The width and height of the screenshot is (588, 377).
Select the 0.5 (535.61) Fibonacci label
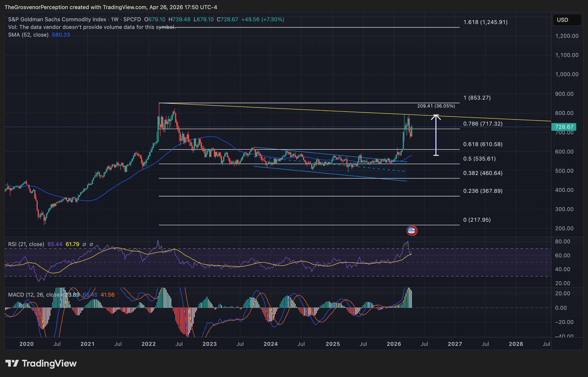coord(479,159)
